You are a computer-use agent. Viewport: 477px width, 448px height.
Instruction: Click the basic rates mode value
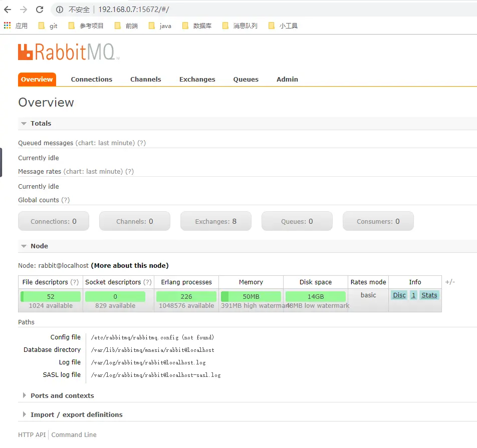pos(368,295)
